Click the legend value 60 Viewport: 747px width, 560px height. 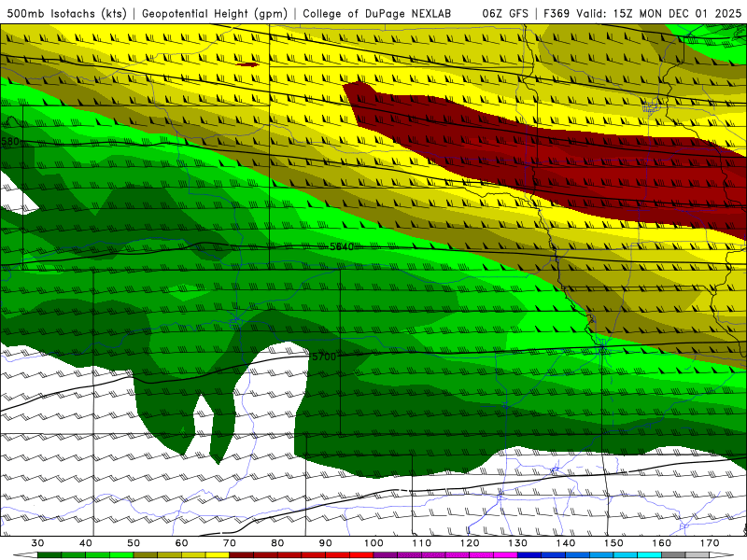coord(181,543)
